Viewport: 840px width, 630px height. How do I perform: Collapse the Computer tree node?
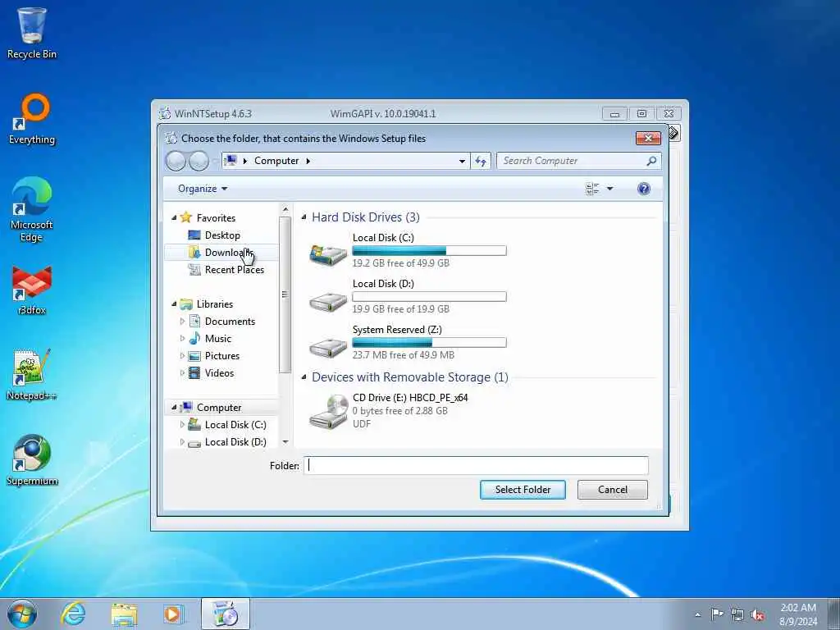coord(174,407)
